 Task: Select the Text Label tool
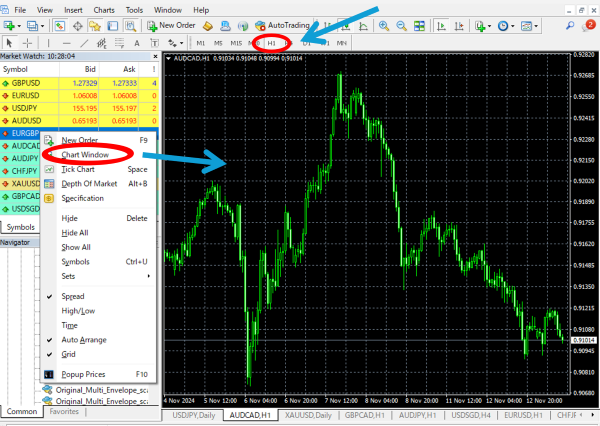[155, 43]
